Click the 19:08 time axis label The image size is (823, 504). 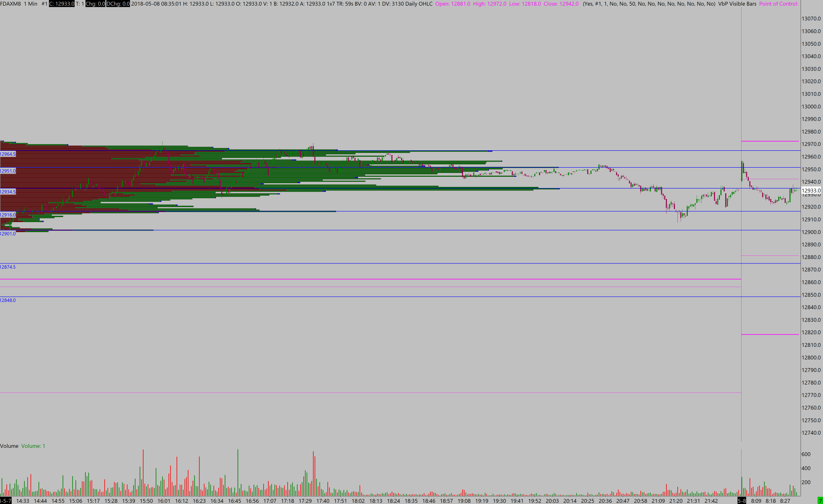[x=464, y=501]
